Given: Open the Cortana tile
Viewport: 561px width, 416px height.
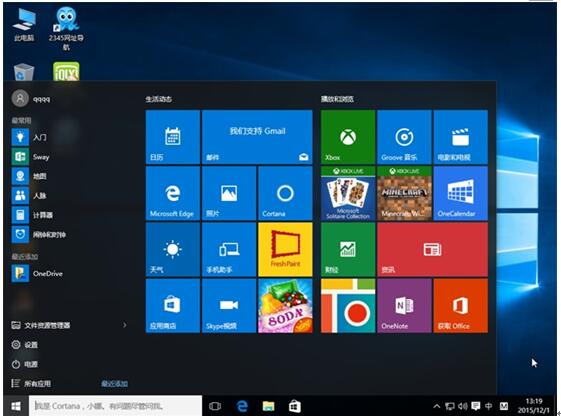Looking at the screenshot, I should (x=285, y=193).
